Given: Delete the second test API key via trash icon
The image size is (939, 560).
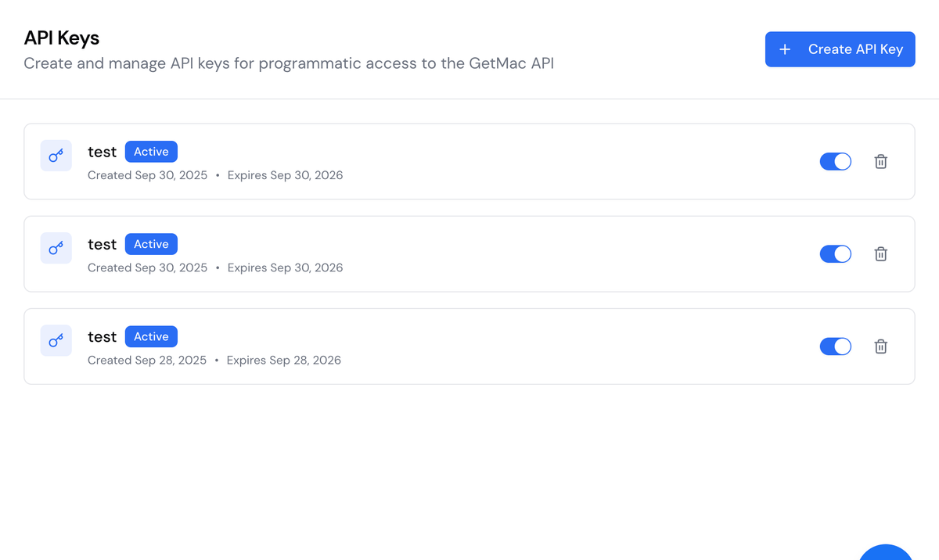Looking at the screenshot, I should 880,254.
